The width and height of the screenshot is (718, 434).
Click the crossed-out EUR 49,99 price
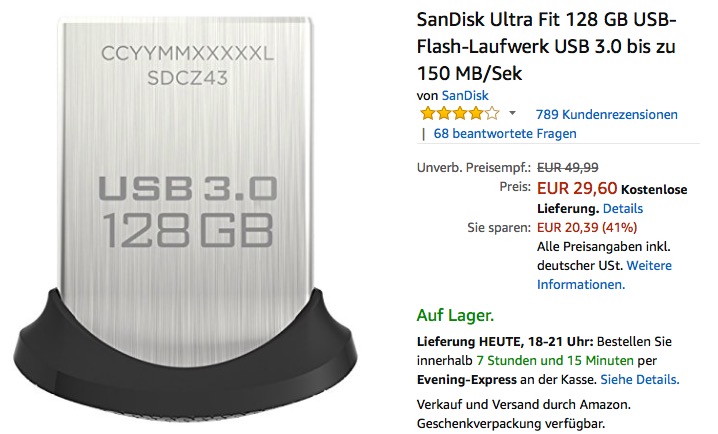[567, 168]
